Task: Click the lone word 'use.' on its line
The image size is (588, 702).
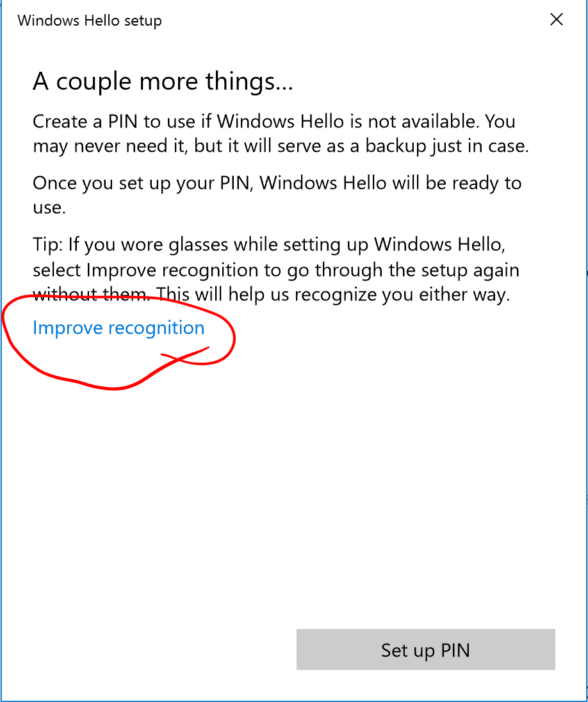Action: (49, 208)
